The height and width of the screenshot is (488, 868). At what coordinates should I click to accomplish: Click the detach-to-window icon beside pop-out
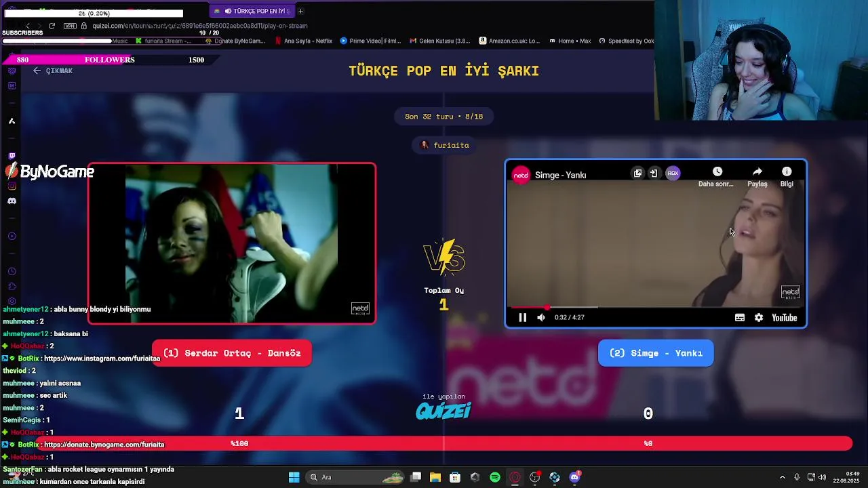pos(654,173)
